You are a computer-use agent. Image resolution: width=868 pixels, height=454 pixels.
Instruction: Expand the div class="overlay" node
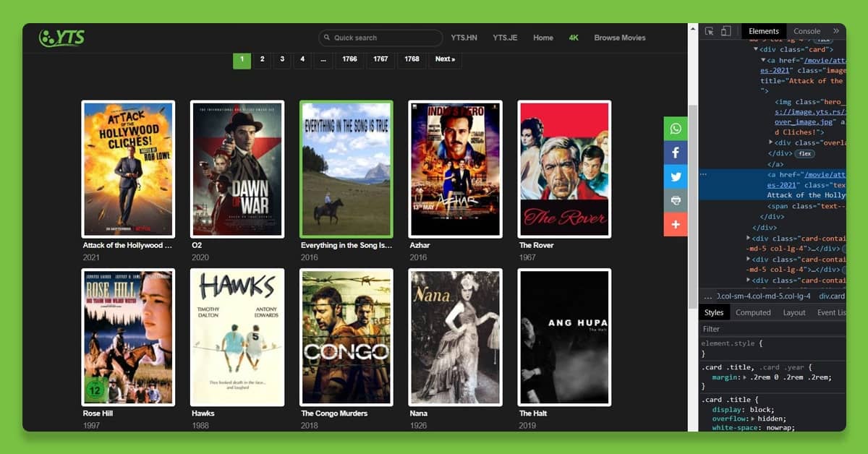tap(770, 143)
